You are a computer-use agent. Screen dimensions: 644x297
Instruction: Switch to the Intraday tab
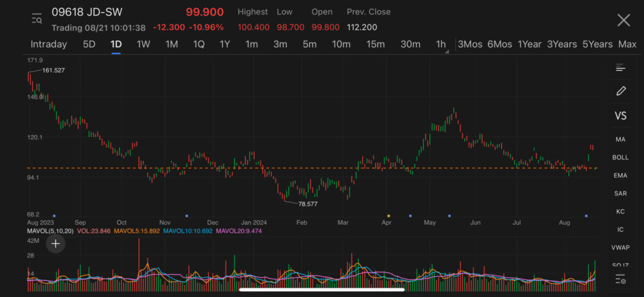(48, 45)
